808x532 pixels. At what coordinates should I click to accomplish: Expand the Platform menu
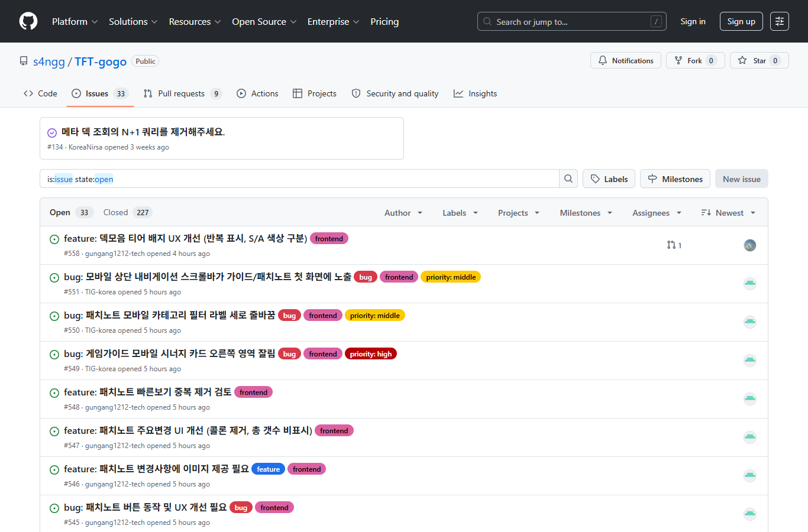point(75,21)
